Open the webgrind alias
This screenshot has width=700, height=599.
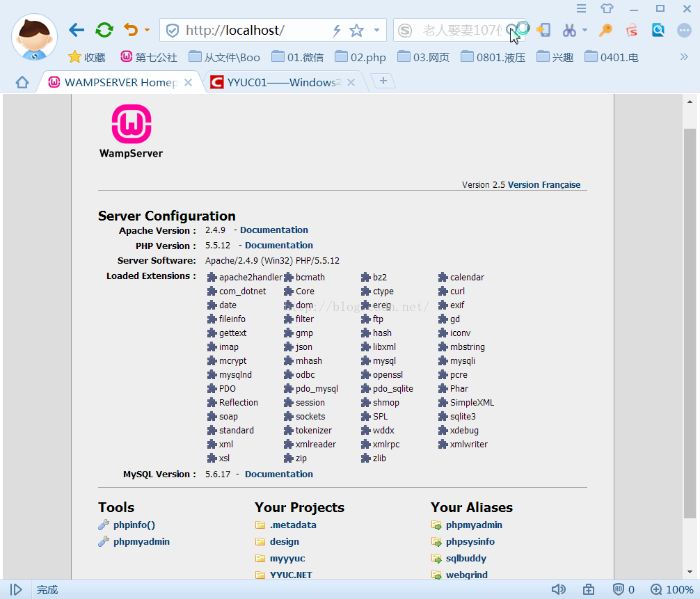466,575
